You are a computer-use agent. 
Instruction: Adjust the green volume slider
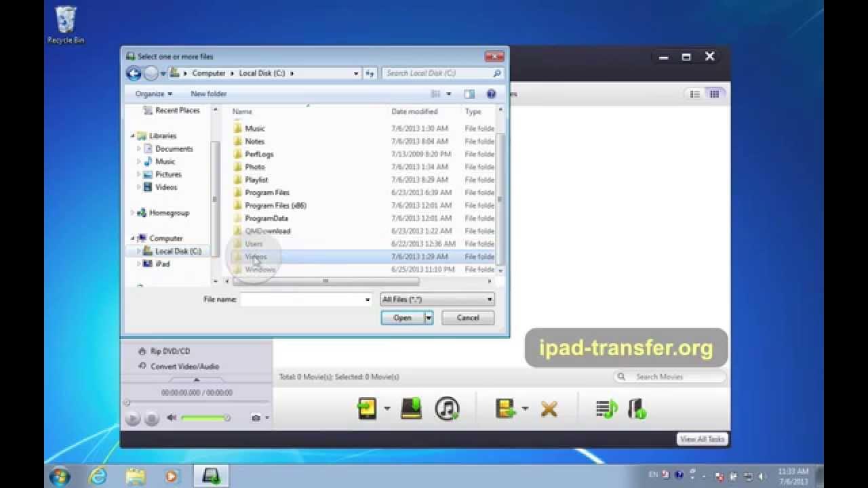205,418
